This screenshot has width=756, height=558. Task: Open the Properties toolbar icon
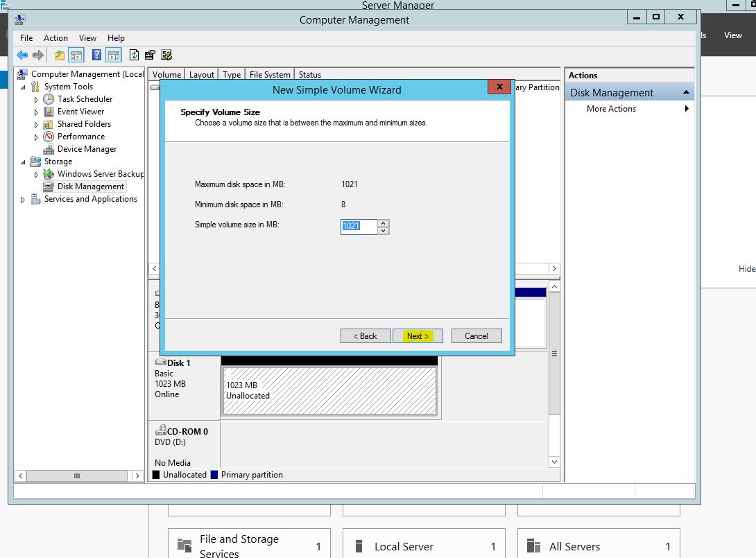pyautogui.click(x=150, y=55)
